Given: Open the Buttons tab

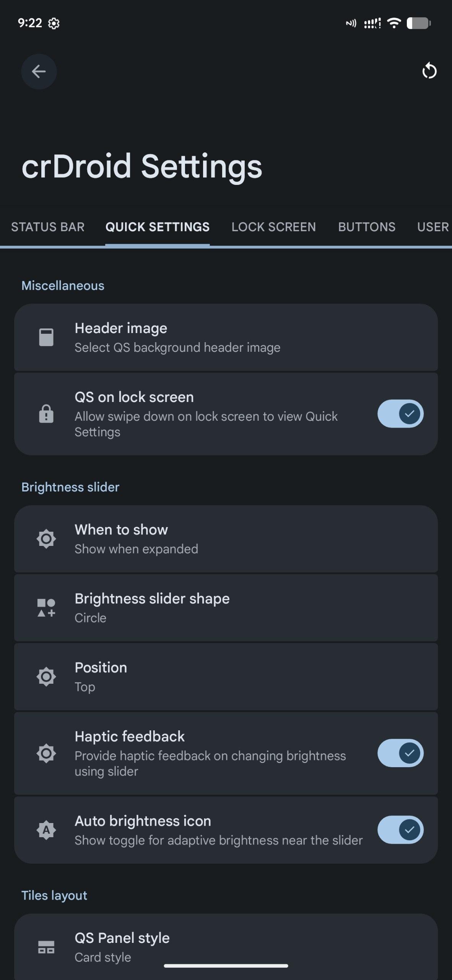Looking at the screenshot, I should coord(366,227).
